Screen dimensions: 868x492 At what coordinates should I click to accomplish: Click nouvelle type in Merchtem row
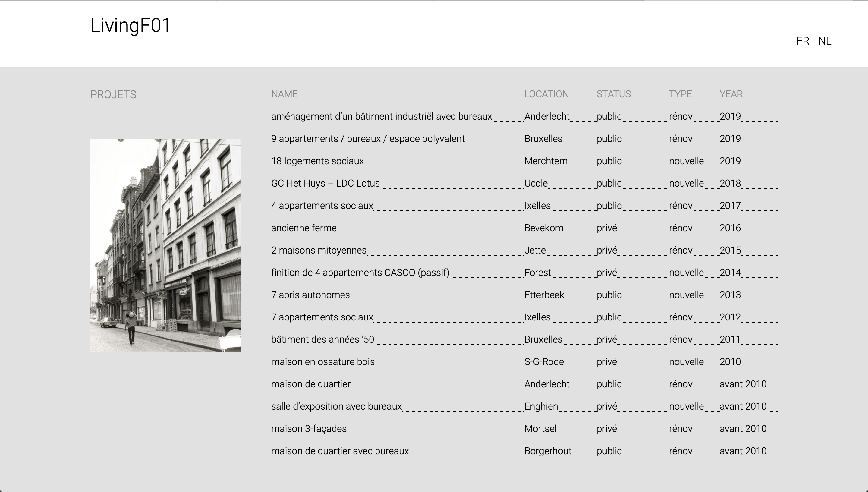click(x=686, y=161)
